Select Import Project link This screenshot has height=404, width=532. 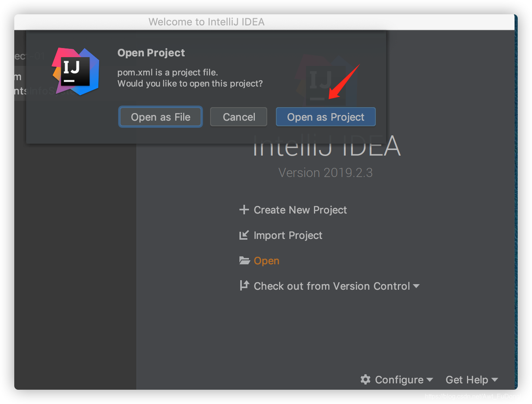tap(288, 235)
